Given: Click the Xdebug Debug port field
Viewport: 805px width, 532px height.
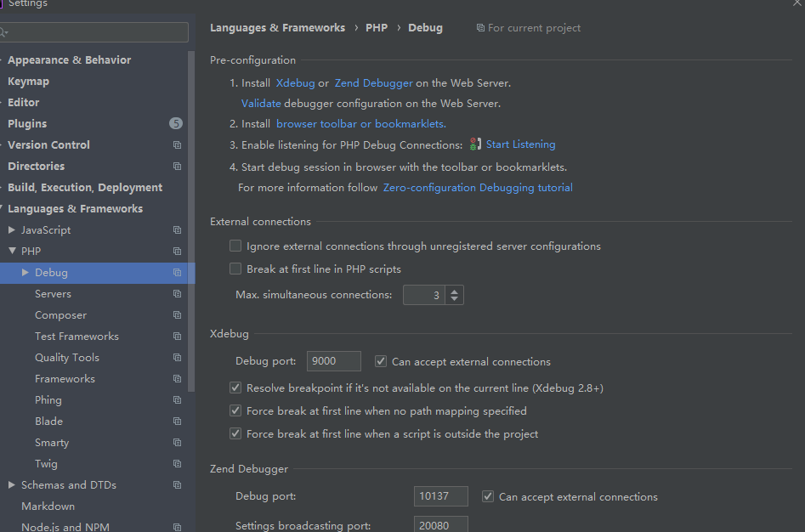Looking at the screenshot, I should (334, 361).
